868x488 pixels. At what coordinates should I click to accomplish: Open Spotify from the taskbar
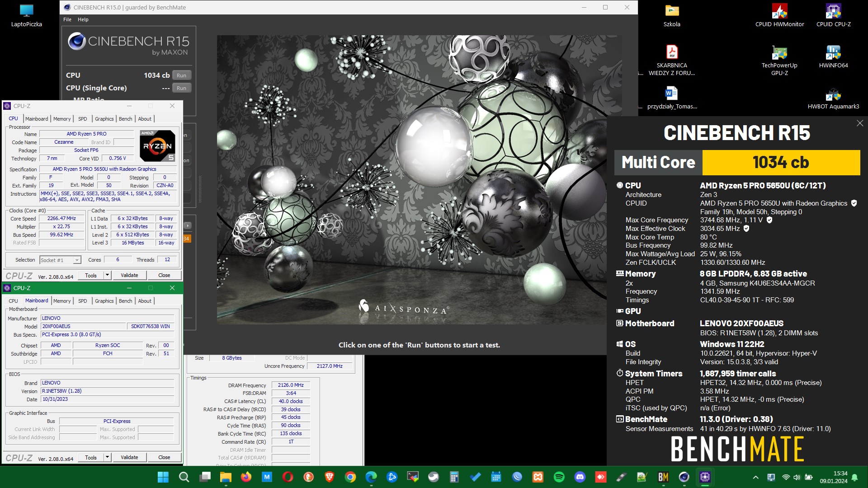coord(559,477)
